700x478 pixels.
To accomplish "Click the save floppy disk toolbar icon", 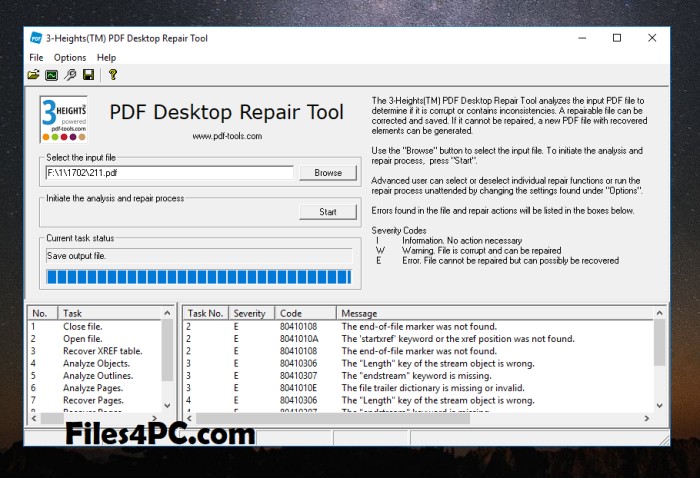I will tap(88, 75).
